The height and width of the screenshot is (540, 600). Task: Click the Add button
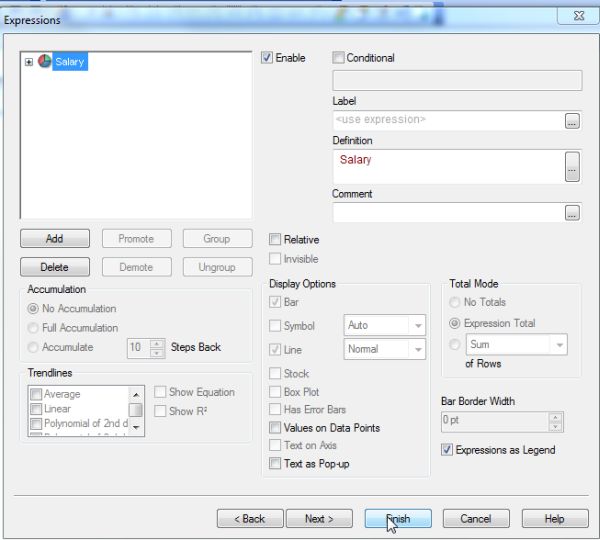(x=55, y=238)
